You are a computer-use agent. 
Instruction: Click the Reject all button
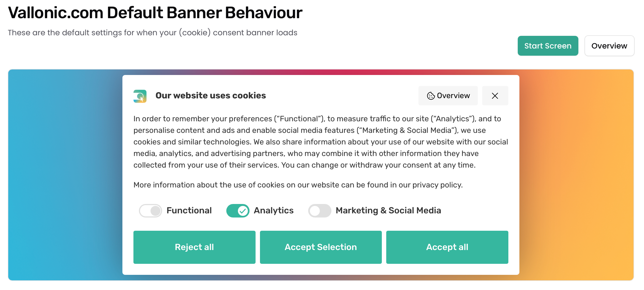point(194,247)
